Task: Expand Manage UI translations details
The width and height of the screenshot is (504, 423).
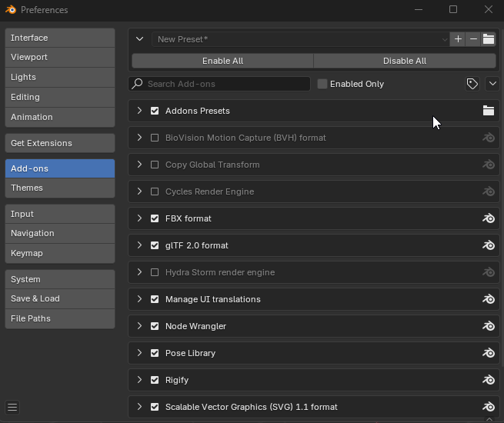Action: click(139, 299)
